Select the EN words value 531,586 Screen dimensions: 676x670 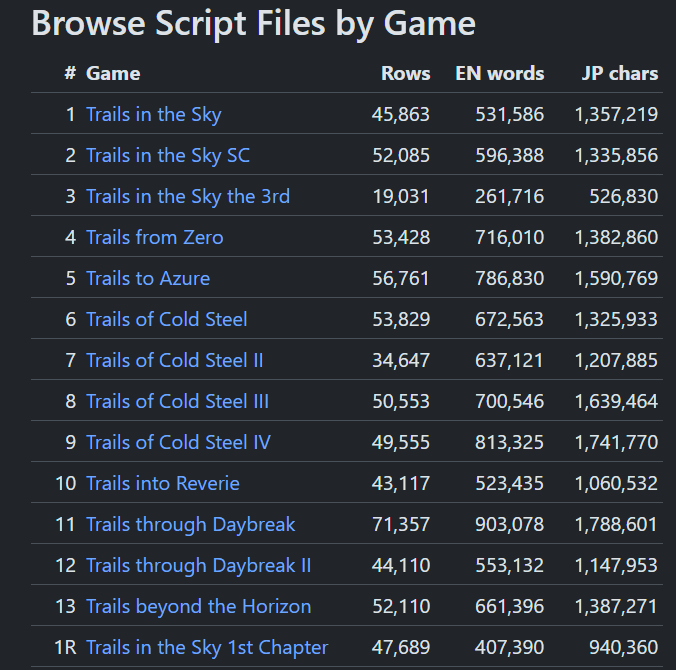pyautogui.click(x=510, y=115)
